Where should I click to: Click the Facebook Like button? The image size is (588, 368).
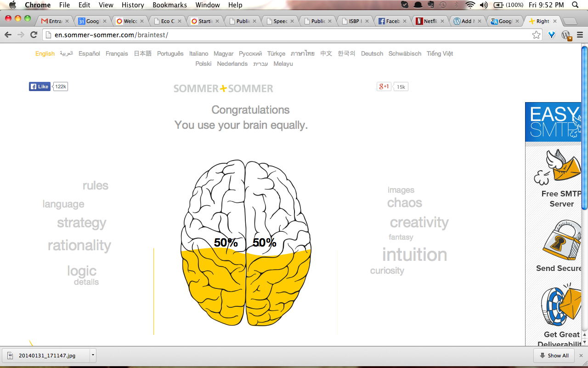tap(40, 86)
